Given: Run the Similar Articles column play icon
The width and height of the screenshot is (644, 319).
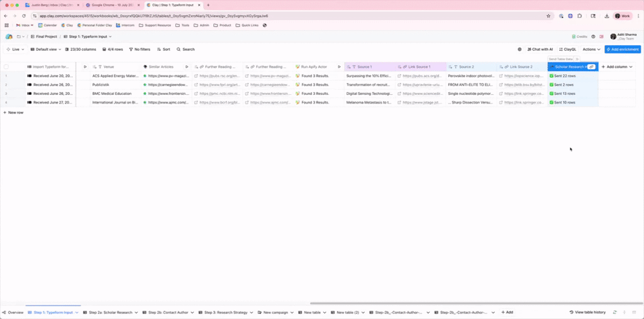Looking at the screenshot, I should point(186,67).
